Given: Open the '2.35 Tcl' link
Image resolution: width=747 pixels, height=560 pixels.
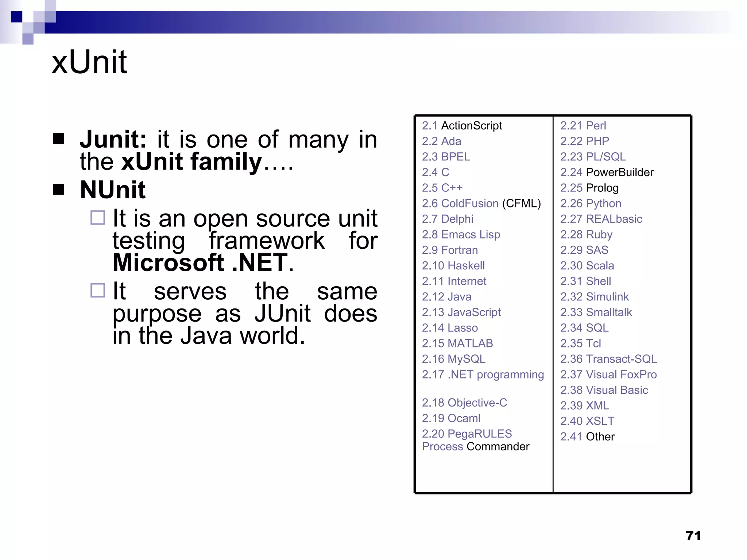Looking at the screenshot, I should point(581,343).
